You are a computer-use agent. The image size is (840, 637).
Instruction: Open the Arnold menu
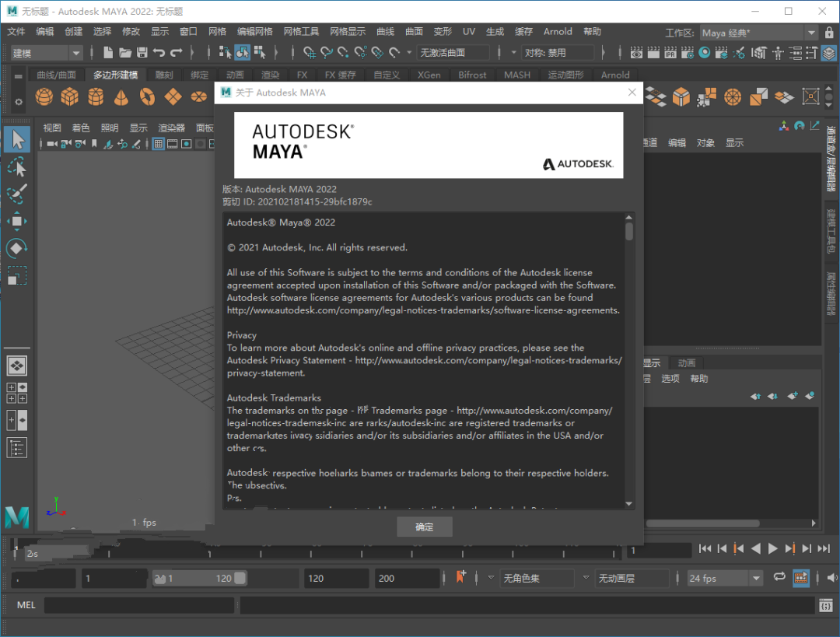[x=558, y=32]
